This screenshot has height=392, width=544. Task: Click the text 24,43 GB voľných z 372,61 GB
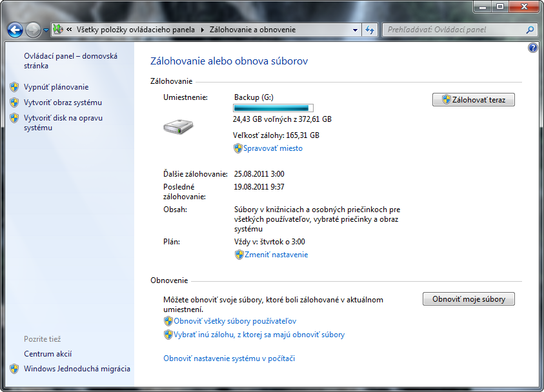[x=282, y=119]
